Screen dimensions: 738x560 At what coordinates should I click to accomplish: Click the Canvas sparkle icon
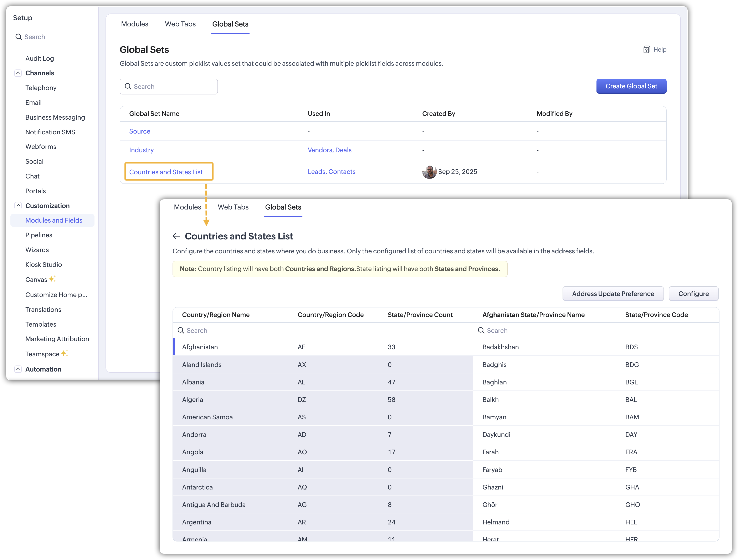click(52, 279)
